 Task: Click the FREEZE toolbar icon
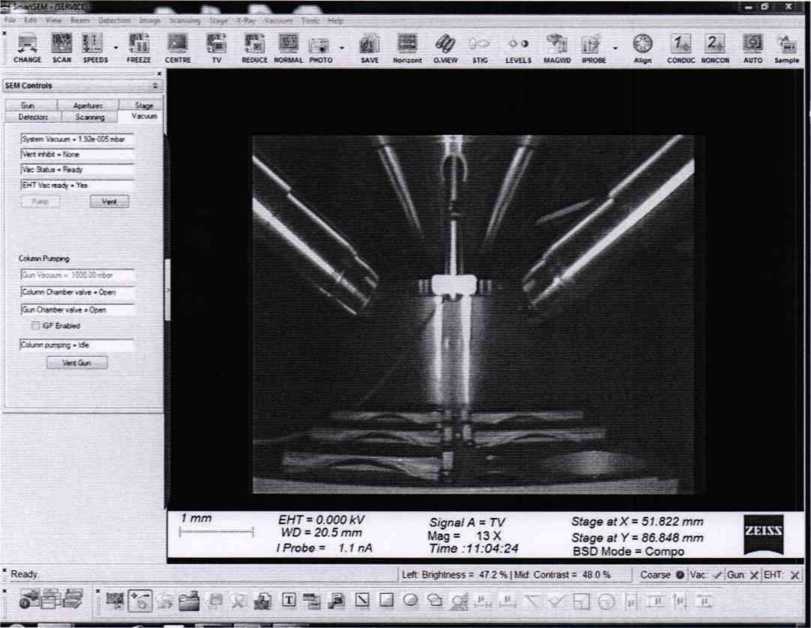click(139, 45)
